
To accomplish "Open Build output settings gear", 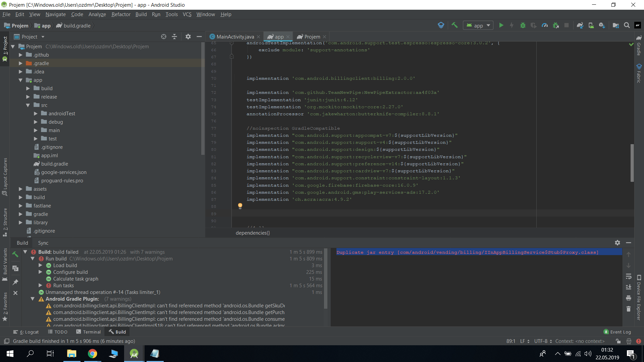I will point(618,243).
